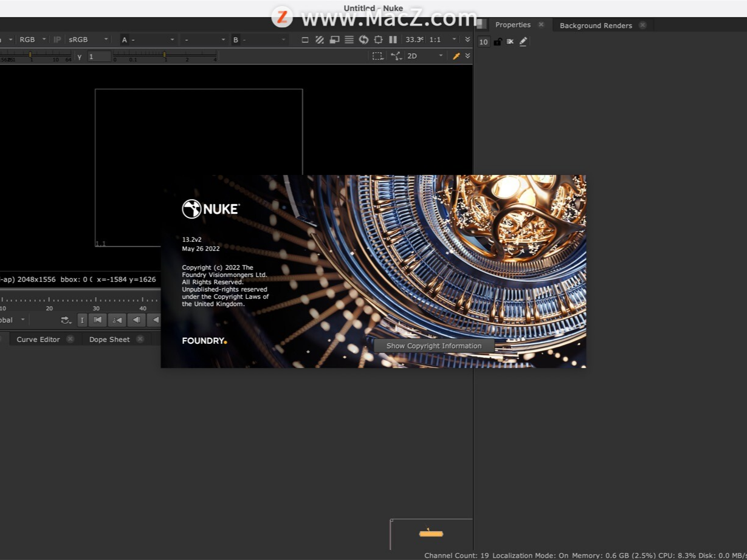
Task: Toggle the lock icon in the Properties panel
Action: coord(497,41)
